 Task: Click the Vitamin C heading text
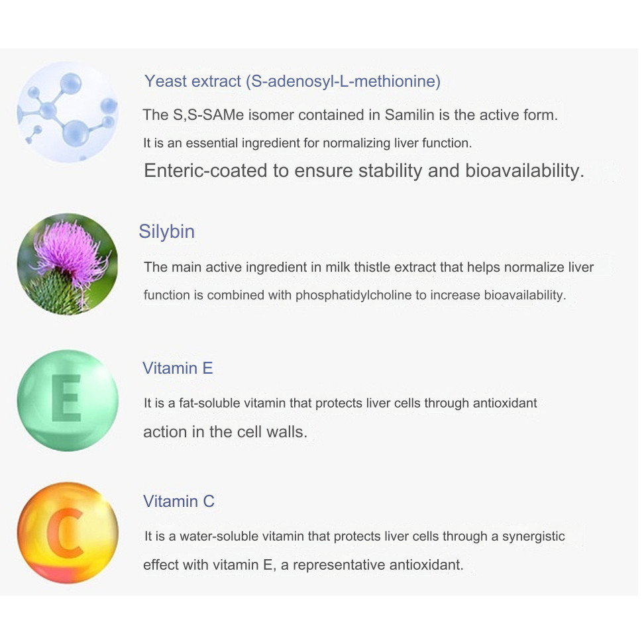pyautogui.click(x=179, y=501)
